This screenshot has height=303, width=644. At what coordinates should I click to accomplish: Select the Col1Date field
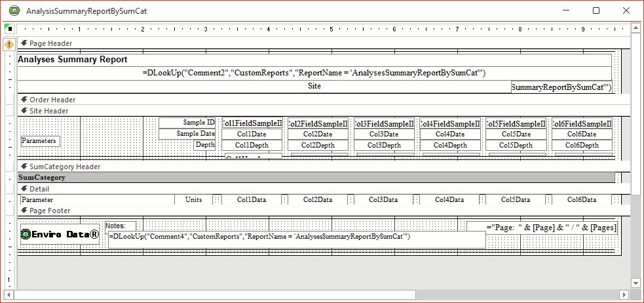[x=252, y=134]
